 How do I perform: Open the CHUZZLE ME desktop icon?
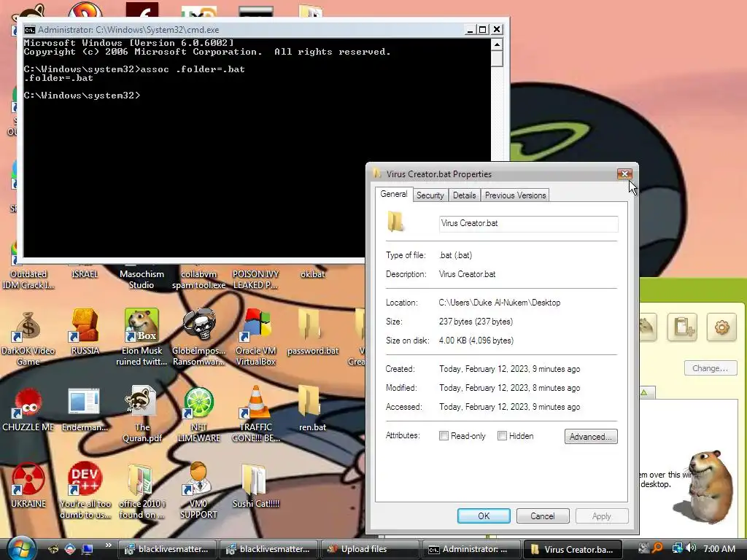tap(28, 402)
